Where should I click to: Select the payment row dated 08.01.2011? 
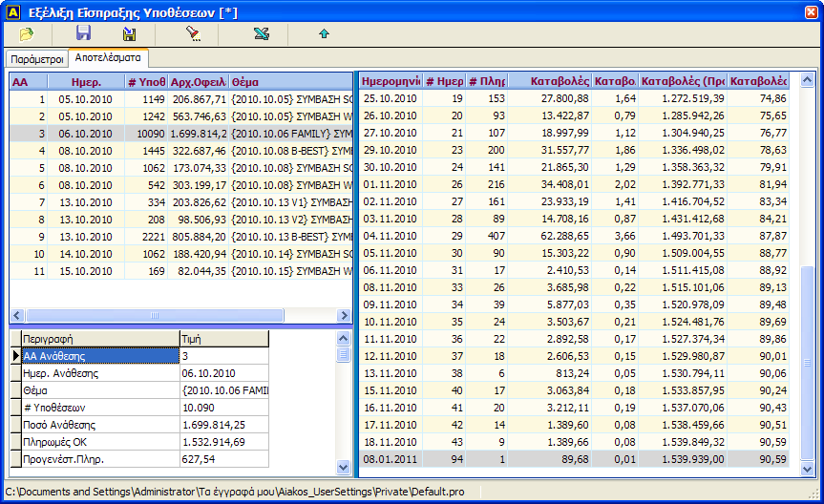click(575, 459)
